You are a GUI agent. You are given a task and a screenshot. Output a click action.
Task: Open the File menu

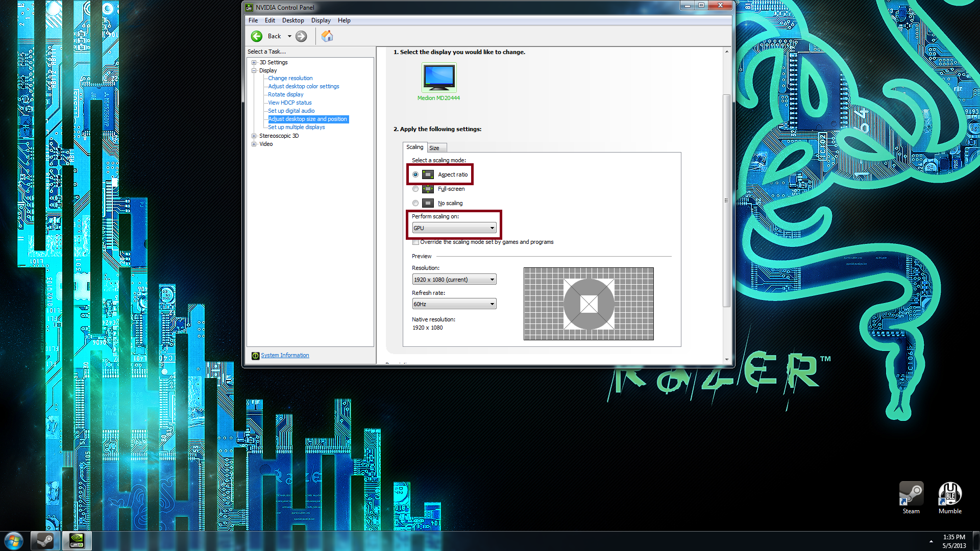point(253,20)
